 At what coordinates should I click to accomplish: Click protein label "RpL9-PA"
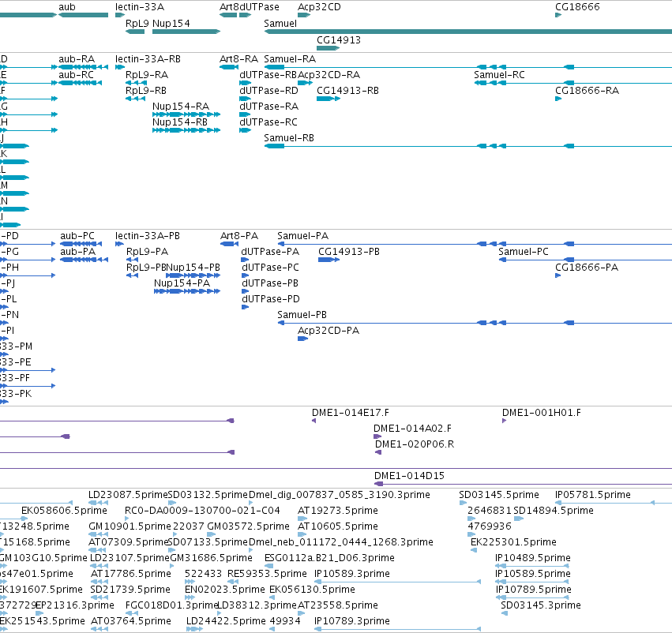tap(147, 252)
